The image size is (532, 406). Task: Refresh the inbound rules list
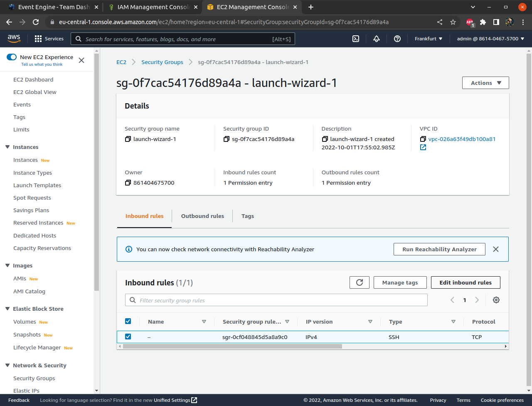(x=360, y=282)
